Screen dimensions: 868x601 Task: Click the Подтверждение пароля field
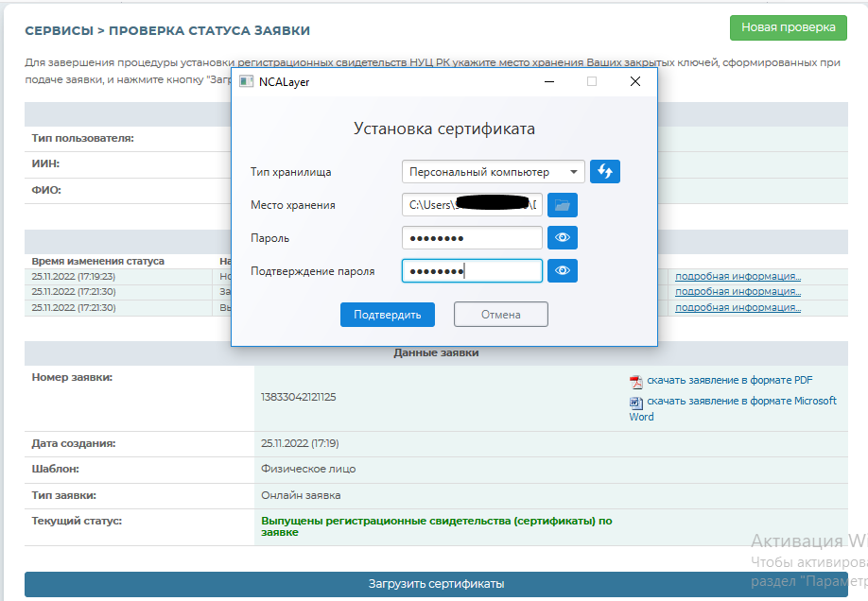pos(471,271)
